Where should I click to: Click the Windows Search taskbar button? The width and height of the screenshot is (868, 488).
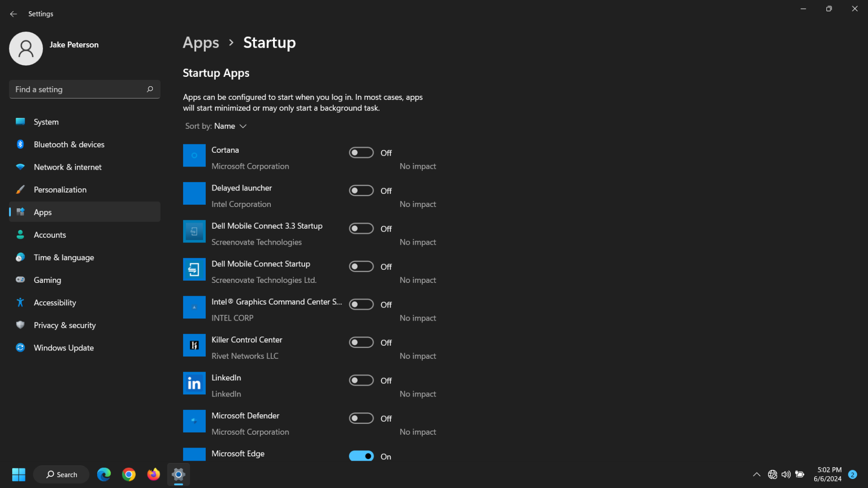59,474
